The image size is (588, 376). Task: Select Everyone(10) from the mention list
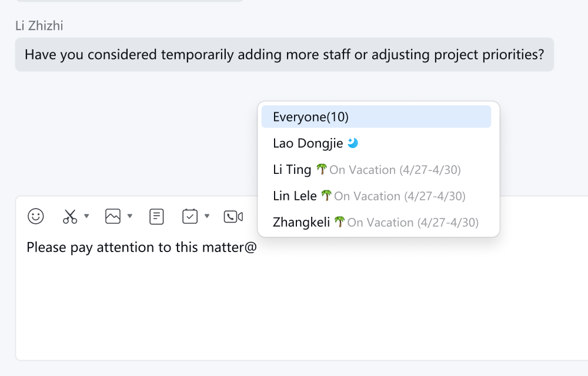[x=310, y=117]
